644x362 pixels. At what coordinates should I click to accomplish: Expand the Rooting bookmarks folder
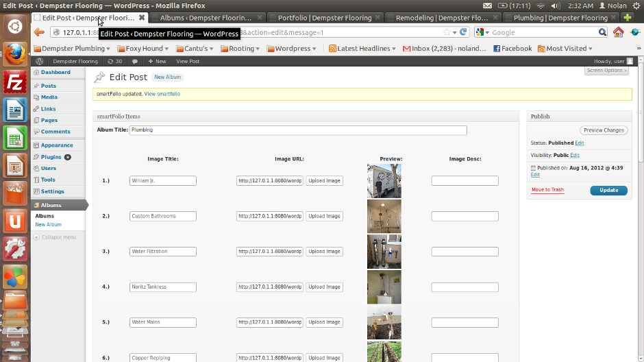point(240,49)
